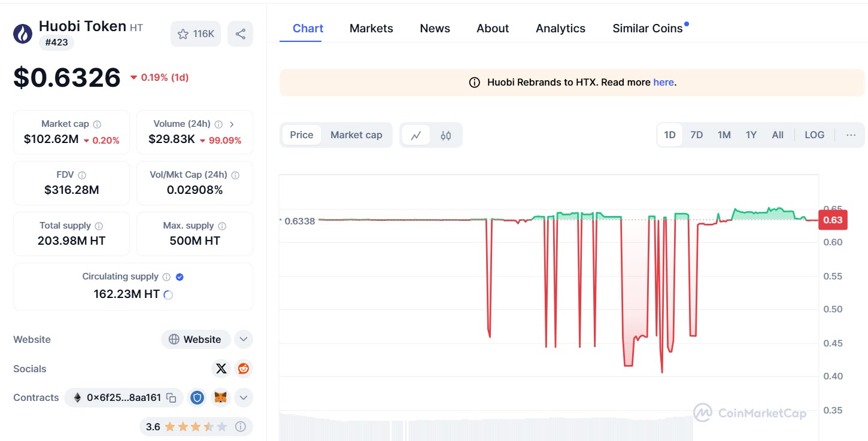Viewport: 868px width, 441px height.
Task: Select the 7D time range
Action: [696, 135]
